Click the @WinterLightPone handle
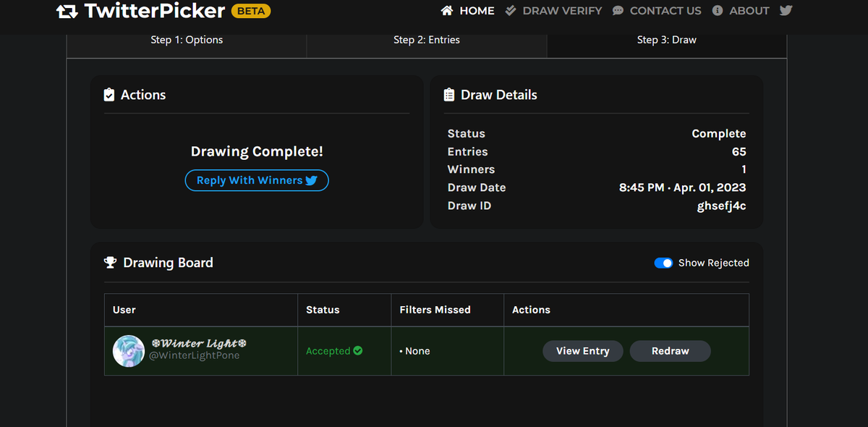 194,355
